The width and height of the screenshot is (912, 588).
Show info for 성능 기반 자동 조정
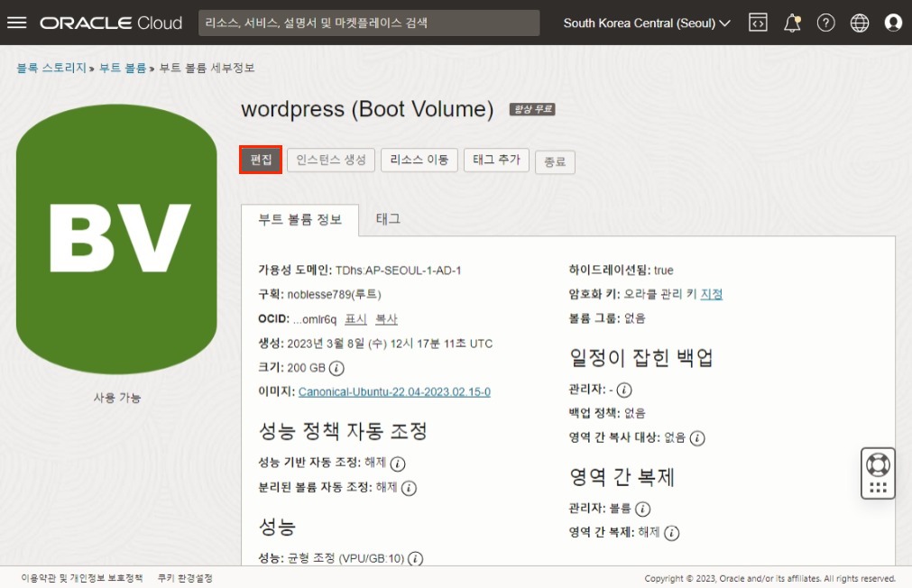[x=398, y=464]
